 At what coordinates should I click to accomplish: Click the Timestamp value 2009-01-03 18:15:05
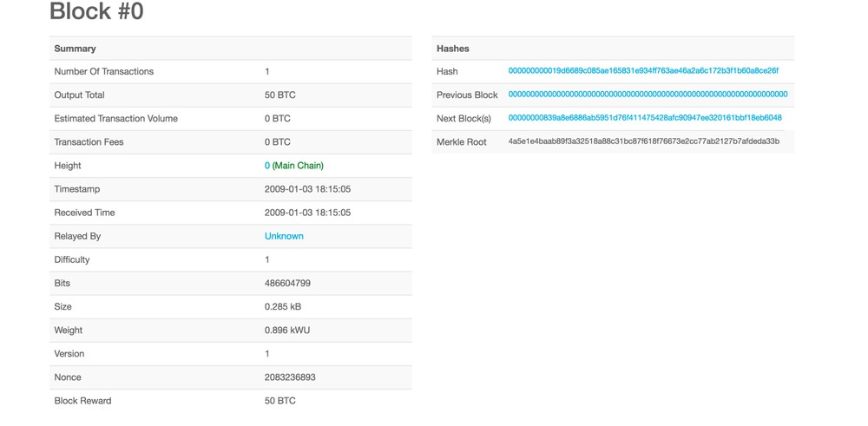coord(308,189)
